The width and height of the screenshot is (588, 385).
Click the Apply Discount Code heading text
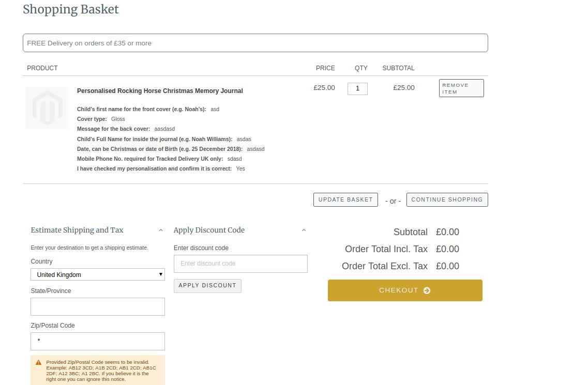pos(209,230)
